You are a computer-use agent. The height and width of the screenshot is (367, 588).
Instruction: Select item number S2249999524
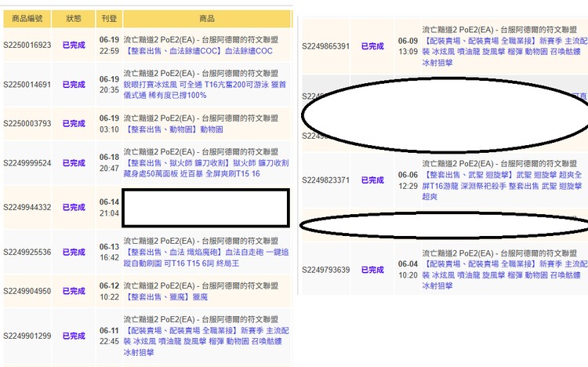click(x=27, y=163)
